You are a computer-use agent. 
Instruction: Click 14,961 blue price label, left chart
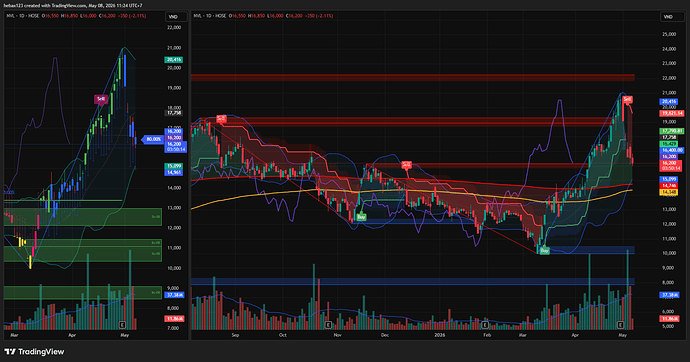pos(173,172)
